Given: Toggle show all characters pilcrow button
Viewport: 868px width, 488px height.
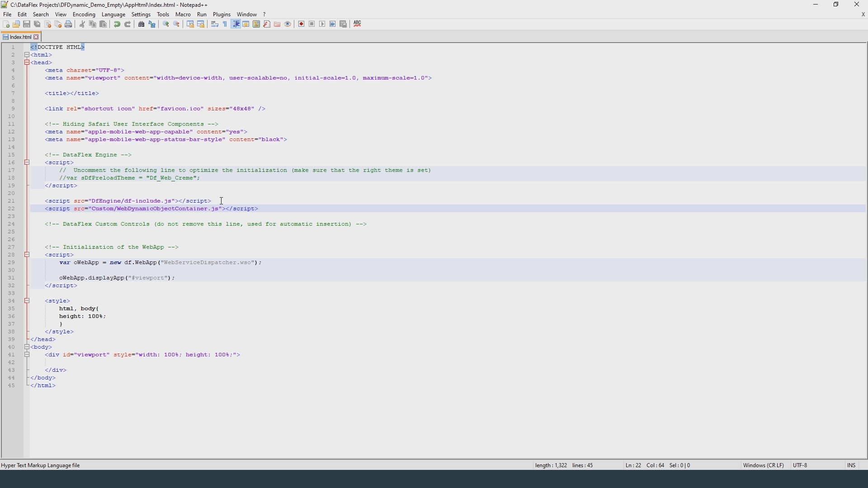Looking at the screenshot, I should (x=226, y=24).
